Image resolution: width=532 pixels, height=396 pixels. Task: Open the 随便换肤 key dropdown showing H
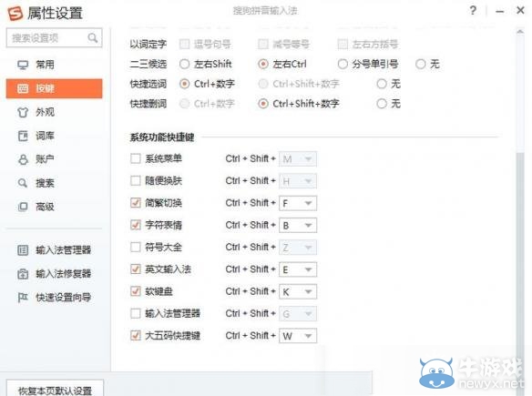tap(298, 181)
